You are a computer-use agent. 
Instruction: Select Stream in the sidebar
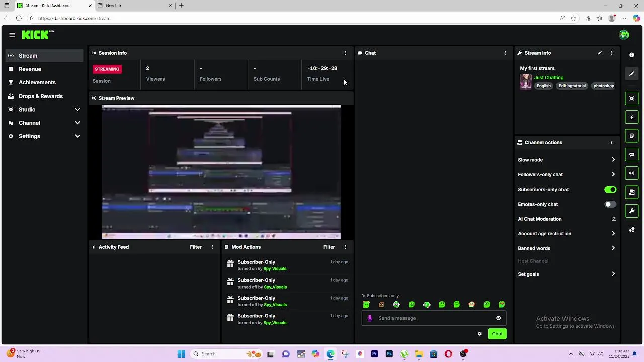click(44, 56)
